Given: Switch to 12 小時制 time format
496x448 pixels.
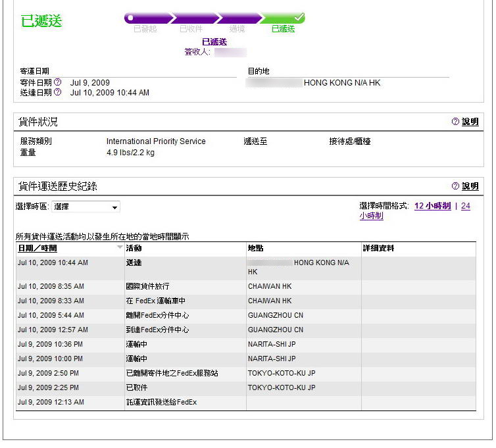Looking at the screenshot, I should click(x=432, y=206).
